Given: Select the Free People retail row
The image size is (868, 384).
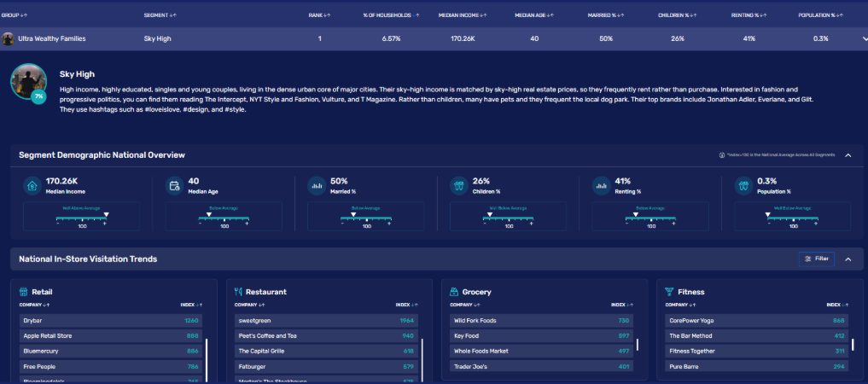Looking at the screenshot, I should pyautogui.click(x=111, y=366).
